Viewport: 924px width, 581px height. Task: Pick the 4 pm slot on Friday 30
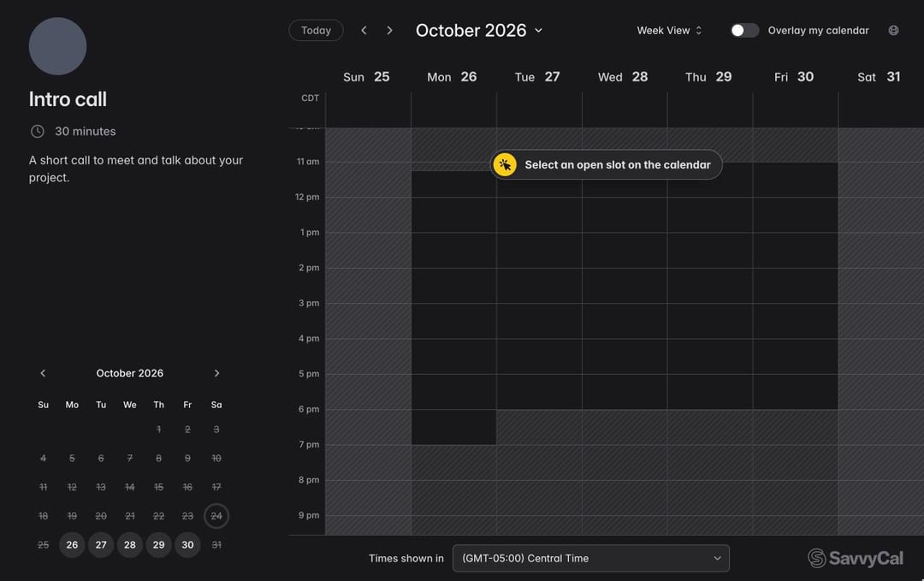pos(796,356)
